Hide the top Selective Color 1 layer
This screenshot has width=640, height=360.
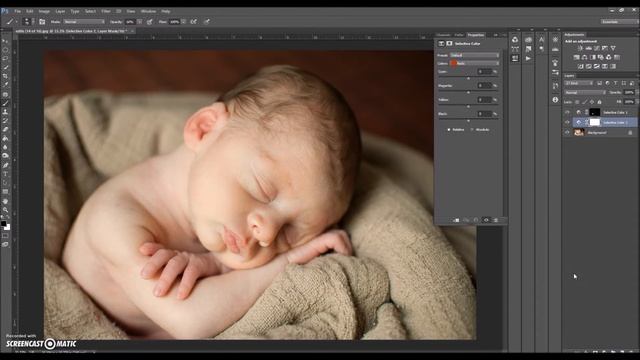coord(567,112)
